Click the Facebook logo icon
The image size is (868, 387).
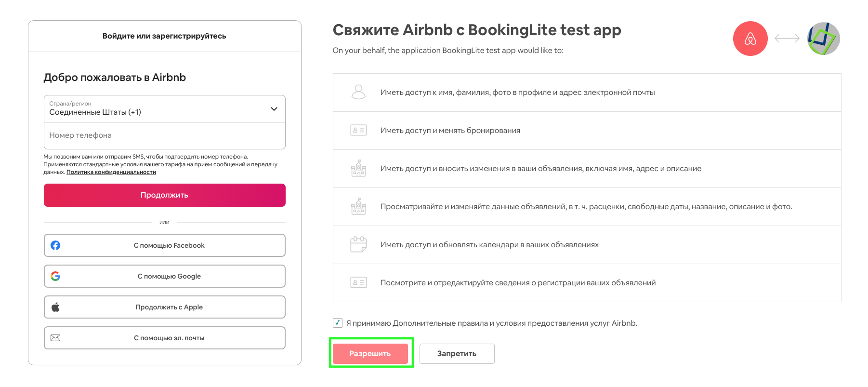[x=55, y=245]
